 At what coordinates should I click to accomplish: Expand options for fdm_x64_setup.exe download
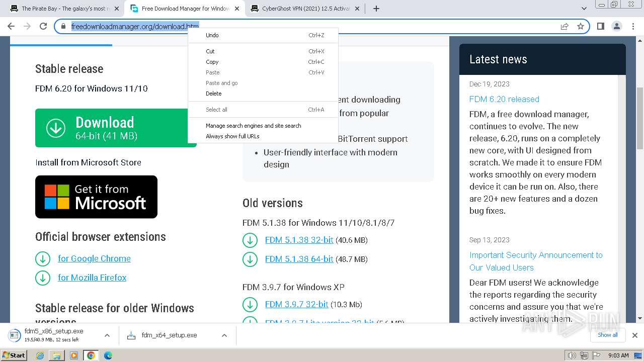pos(224,335)
